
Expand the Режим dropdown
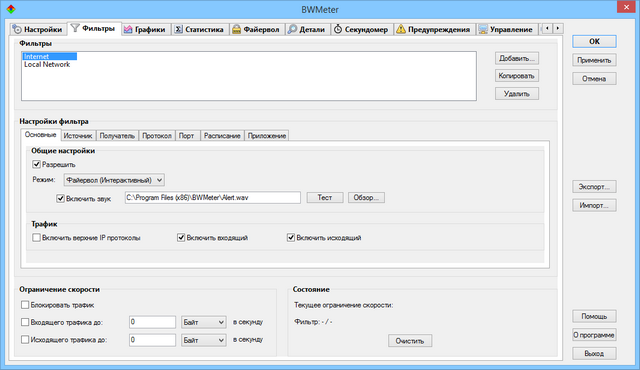114,180
